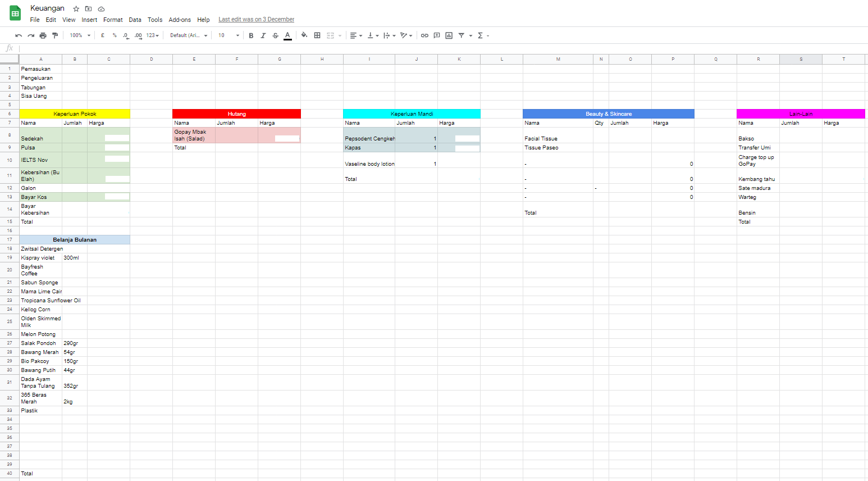Open the text color picker

tap(287, 35)
